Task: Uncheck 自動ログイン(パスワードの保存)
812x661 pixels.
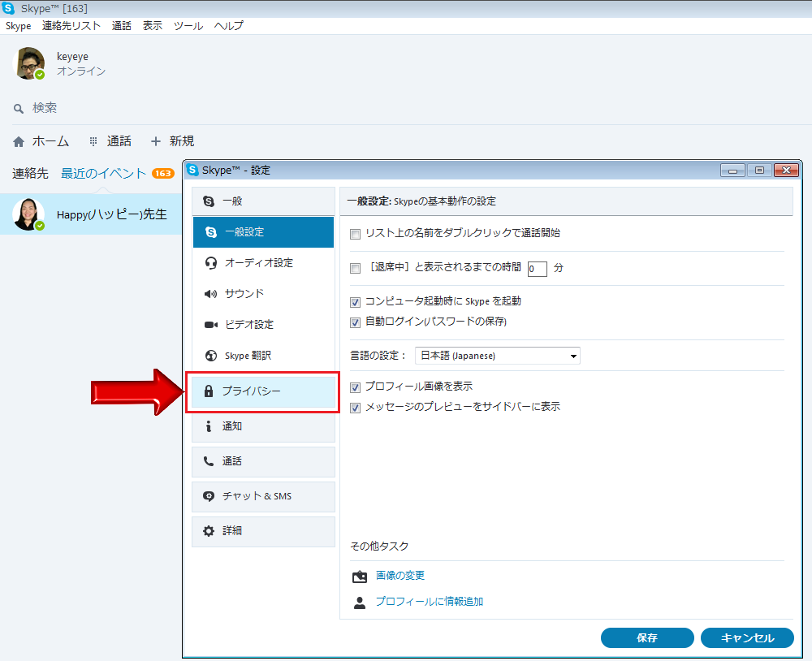Action: [x=356, y=322]
